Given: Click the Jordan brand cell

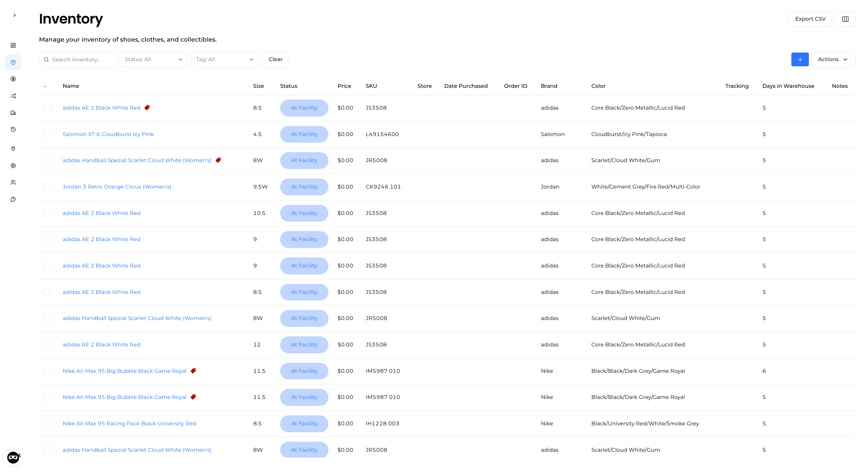Looking at the screenshot, I should [550, 187].
